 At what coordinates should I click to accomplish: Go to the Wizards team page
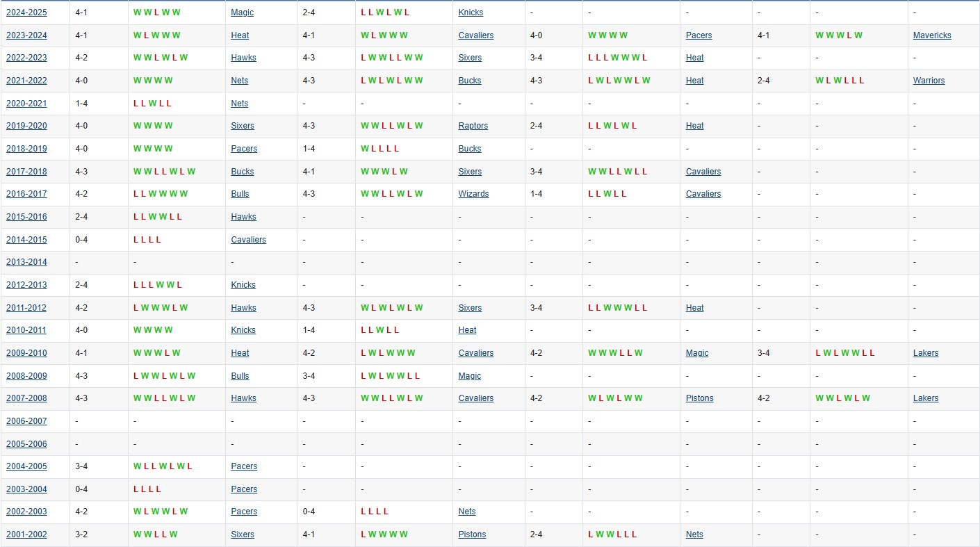(473, 194)
